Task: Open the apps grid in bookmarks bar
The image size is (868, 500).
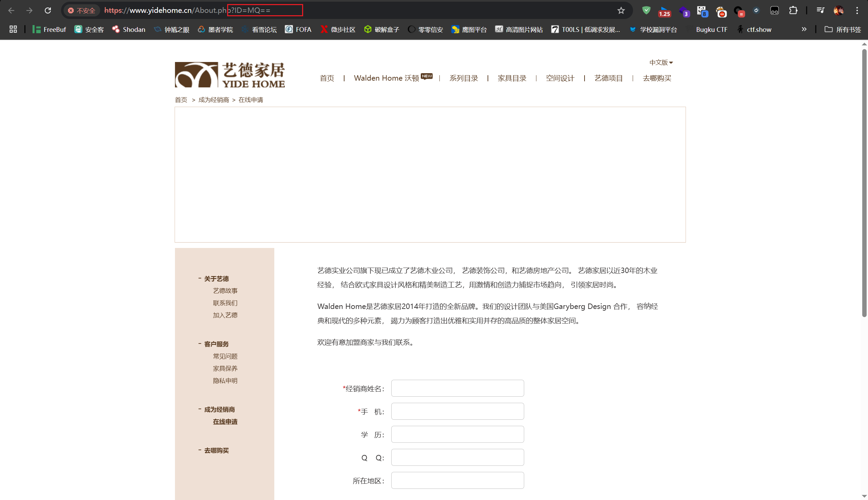Action: coord(13,29)
